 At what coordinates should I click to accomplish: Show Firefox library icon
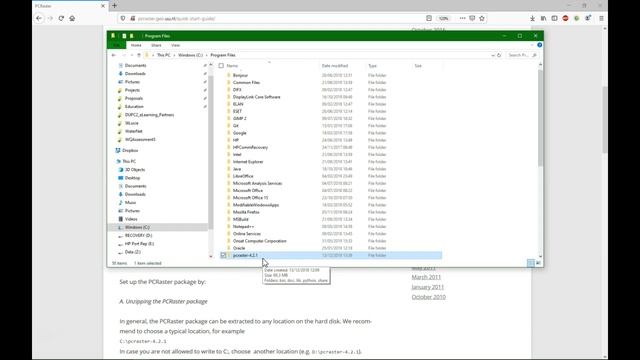click(x=543, y=18)
